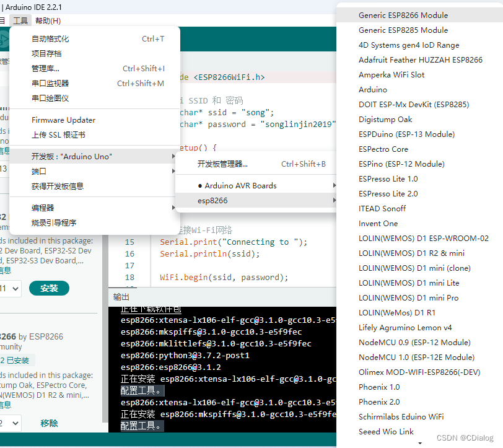Screen dimensions: 503x448
Task: Choose NodeMCU 0.9 (ESP-12 Module)
Action: coord(419,343)
